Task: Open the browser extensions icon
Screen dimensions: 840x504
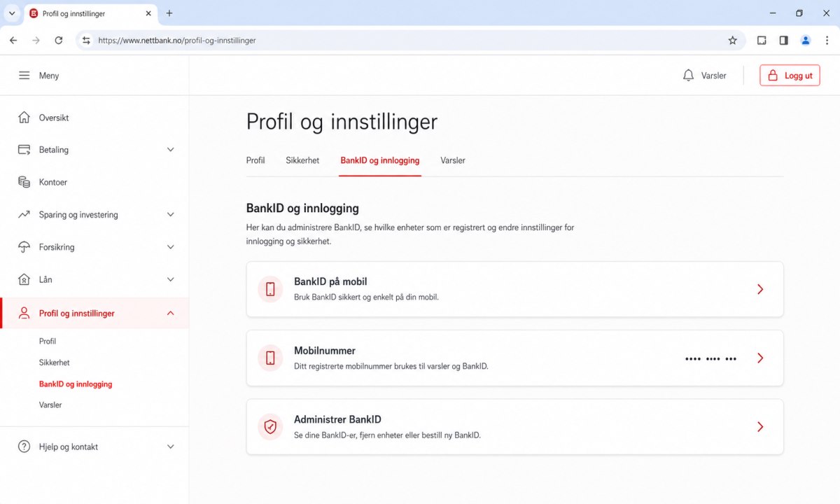Action: pyautogui.click(x=762, y=41)
